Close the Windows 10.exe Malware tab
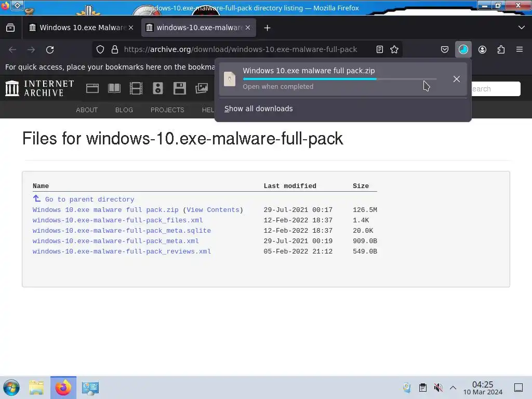 coord(131,28)
